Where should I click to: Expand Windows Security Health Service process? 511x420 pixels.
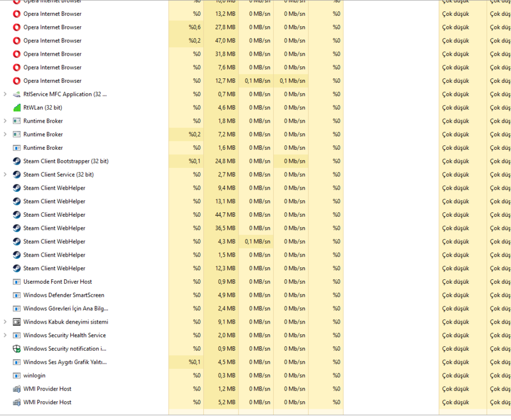click(x=5, y=335)
